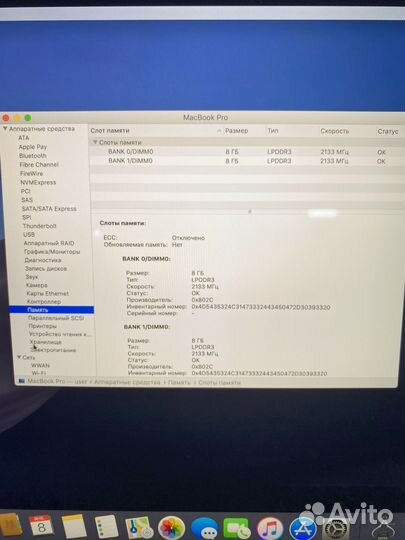Select Звук in the sidebar

[x=32, y=277]
